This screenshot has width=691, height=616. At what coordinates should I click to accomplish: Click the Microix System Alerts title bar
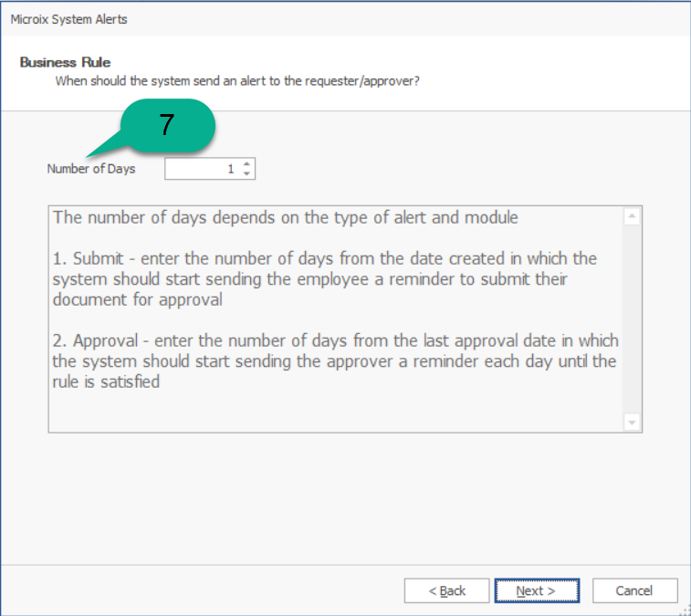tap(274, 19)
